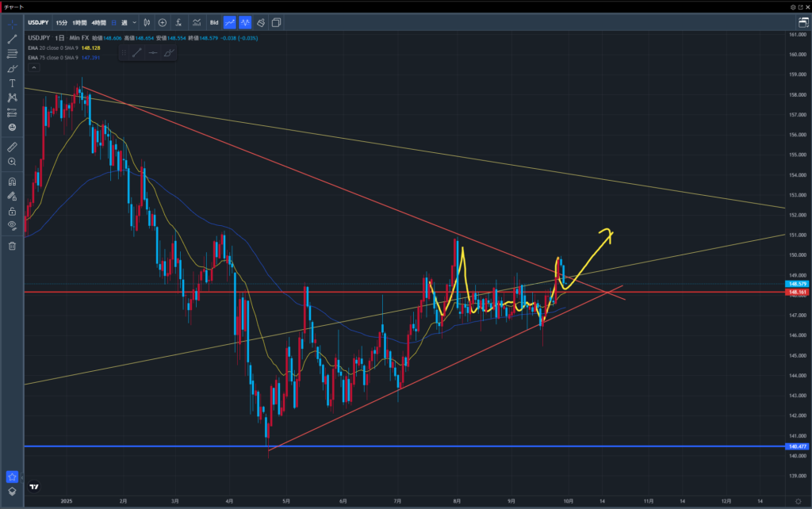Click the blue 140.477 price label
Image resolution: width=812 pixels, height=509 pixels.
[795, 447]
